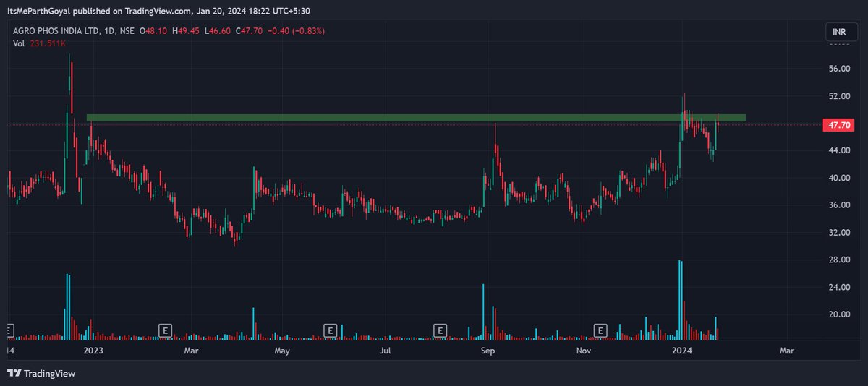Click the 2023 time axis label
The image size is (868, 386).
pyautogui.click(x=93, y=351)
